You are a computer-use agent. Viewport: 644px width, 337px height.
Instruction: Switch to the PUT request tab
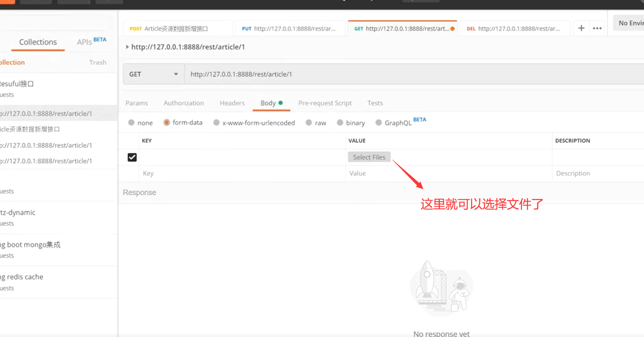[x=290, y=29]
